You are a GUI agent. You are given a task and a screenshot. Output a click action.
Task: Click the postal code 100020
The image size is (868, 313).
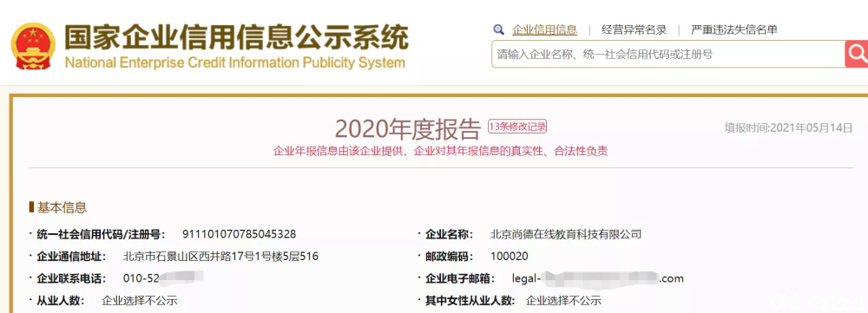point(510,257)
